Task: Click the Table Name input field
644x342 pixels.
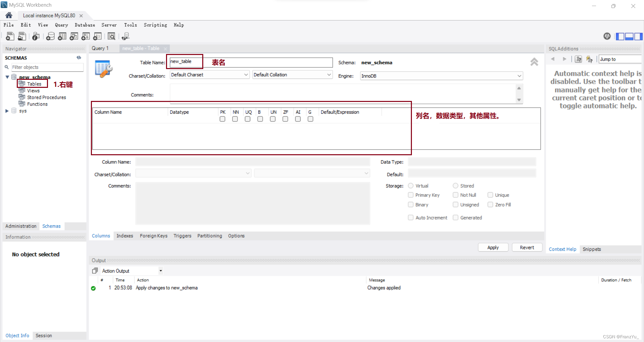Action: coord(251,62)
